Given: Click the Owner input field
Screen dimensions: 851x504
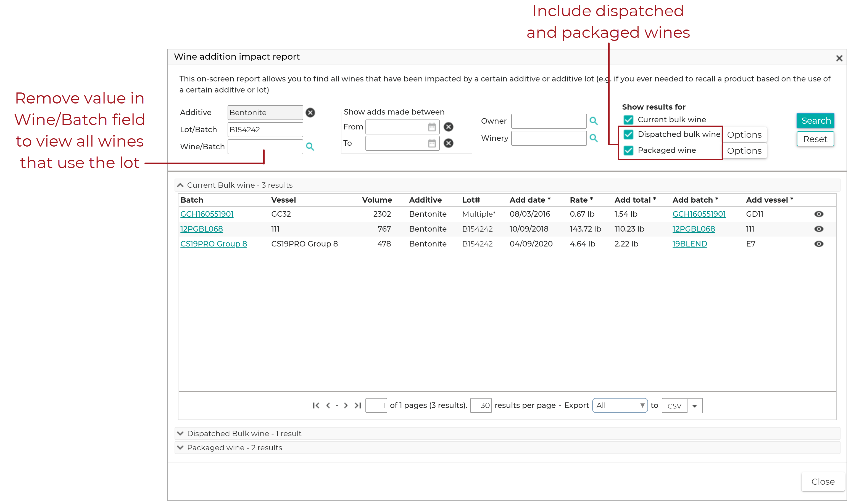Looking at the screenshot, I should 549,121.
